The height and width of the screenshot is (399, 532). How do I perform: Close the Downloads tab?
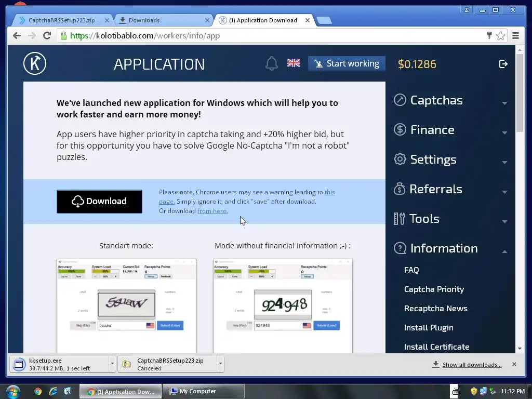point(207,20)
